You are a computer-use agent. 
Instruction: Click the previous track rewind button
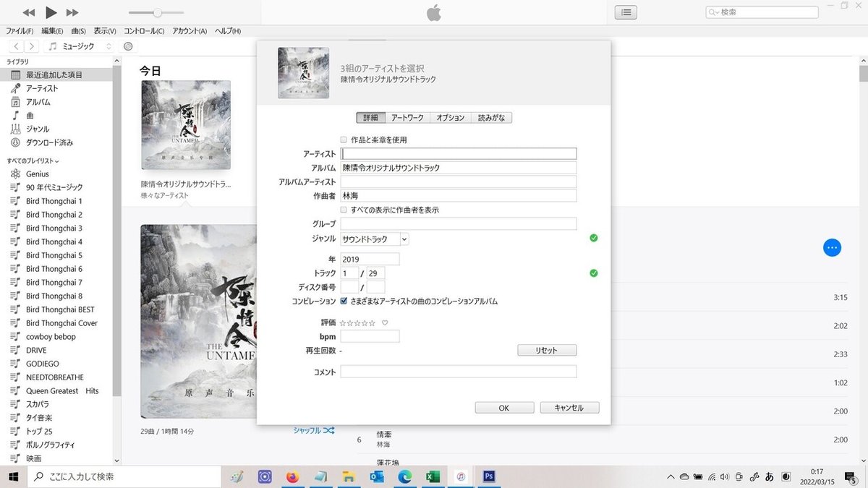click(x=28, y=12)
